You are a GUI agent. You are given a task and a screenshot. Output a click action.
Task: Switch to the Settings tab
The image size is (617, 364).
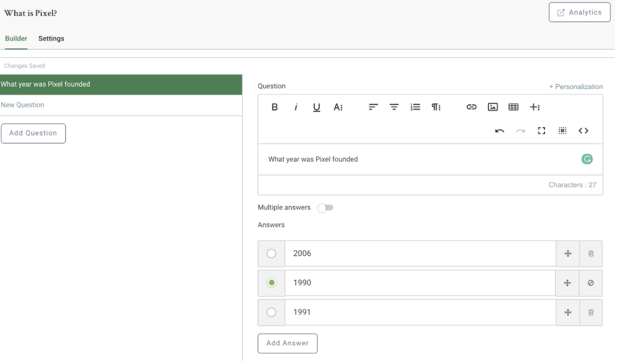point(51,38)
